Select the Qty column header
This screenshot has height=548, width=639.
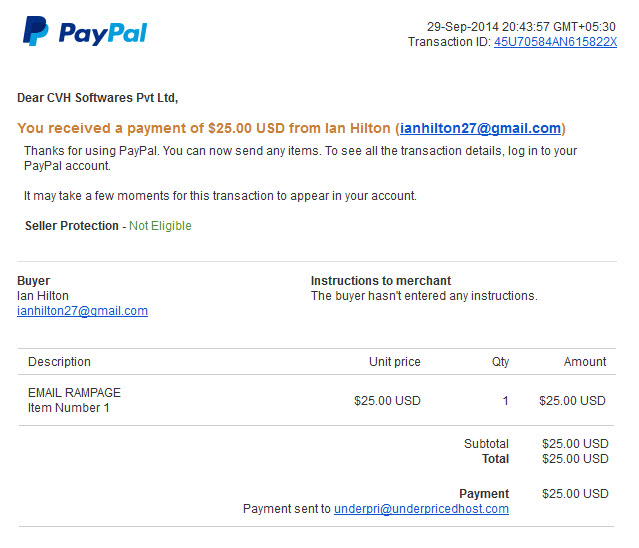pyautogui.click(x=500, y=362)
